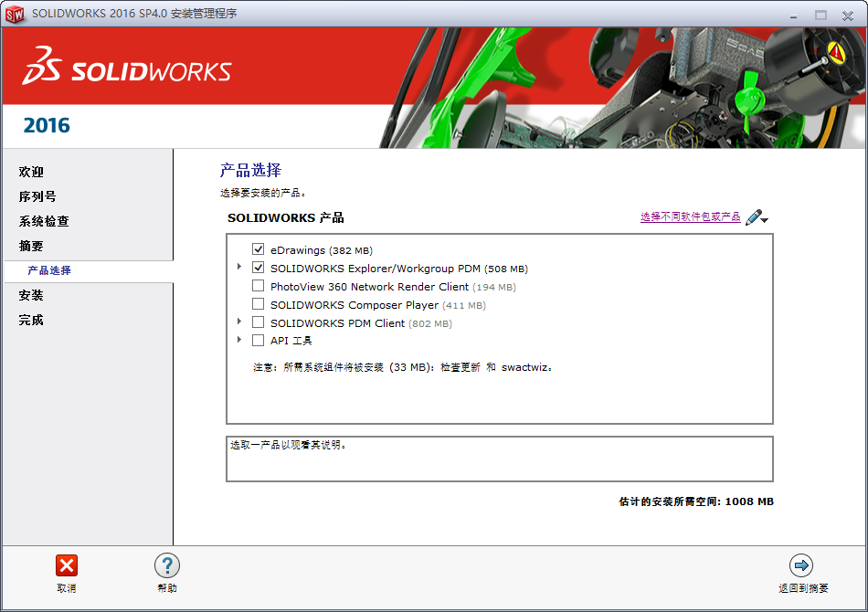The height and width of the screenshot is (612, 868).
Task: Click the red Cancel X icon
Action: pos(67,565)
